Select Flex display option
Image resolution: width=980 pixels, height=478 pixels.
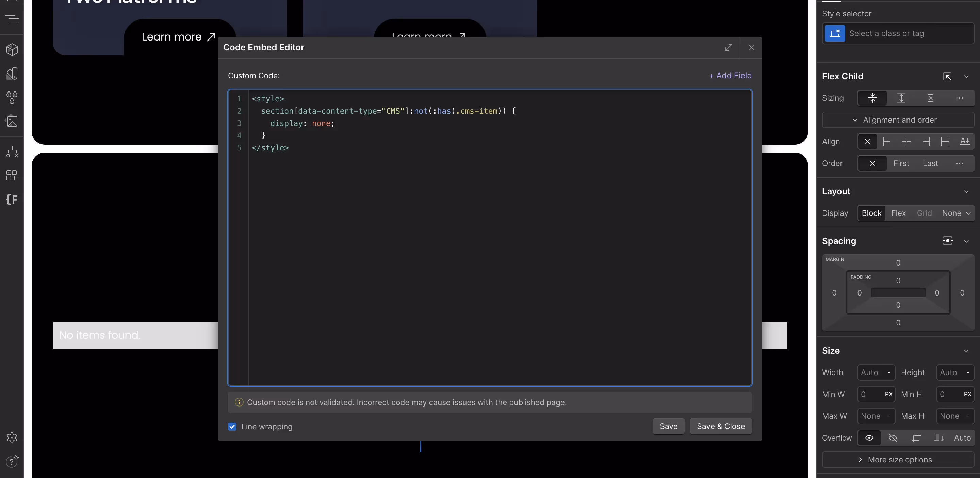[898, 213]
